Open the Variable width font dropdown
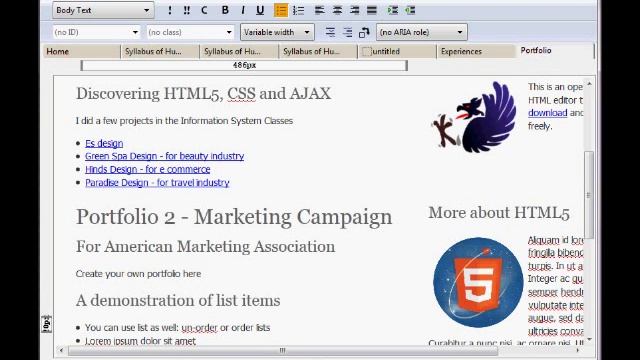Viewport: 640px width, 360px height. coord(277,32)
